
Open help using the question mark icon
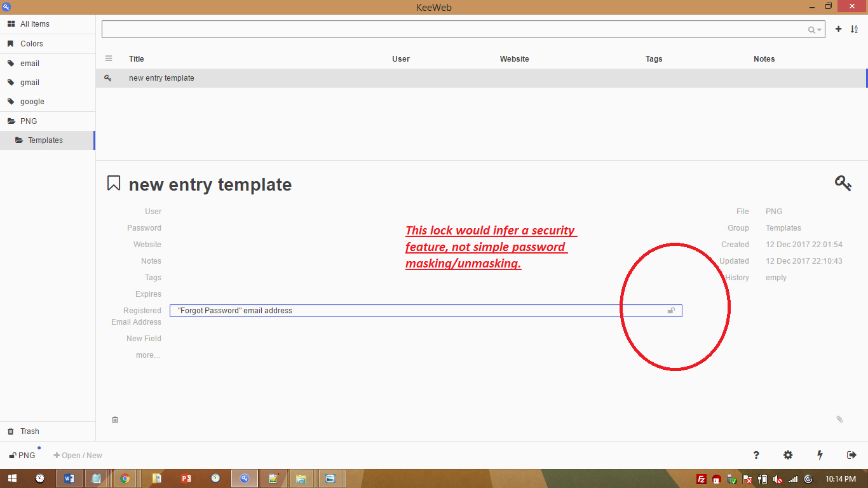(x=756, y=455)
